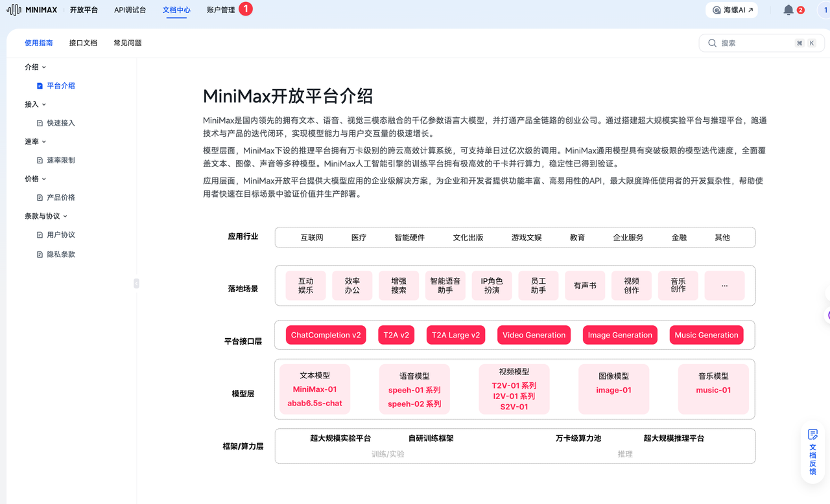Image resolution: width=830 pixels, height=504 pixels.
Task: Click the ChatCompletion v2 interface pill
Action: coord(326,335)
